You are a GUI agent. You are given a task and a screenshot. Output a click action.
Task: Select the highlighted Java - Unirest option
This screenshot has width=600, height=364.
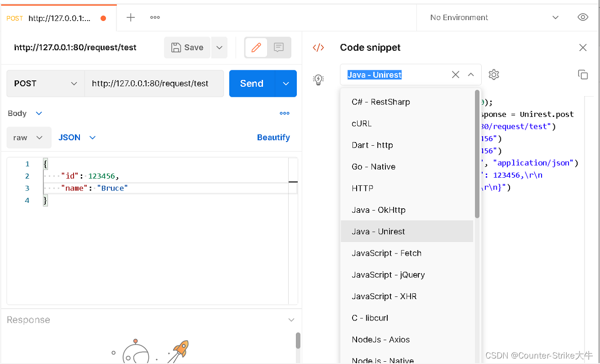(407, 232)
